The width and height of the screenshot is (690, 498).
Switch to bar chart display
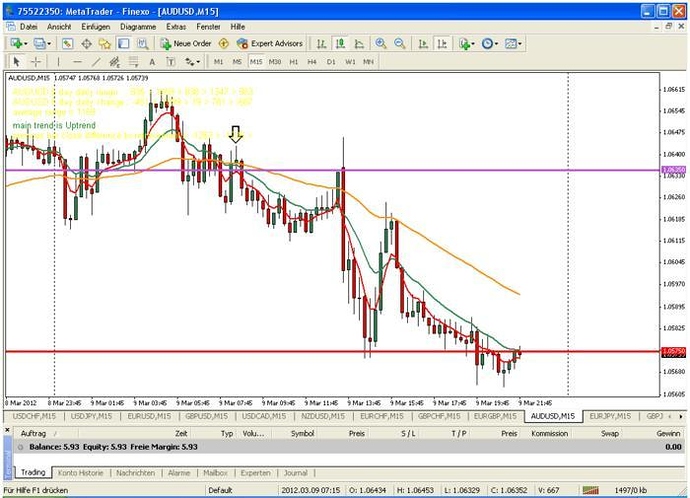(x=322, y=44)
